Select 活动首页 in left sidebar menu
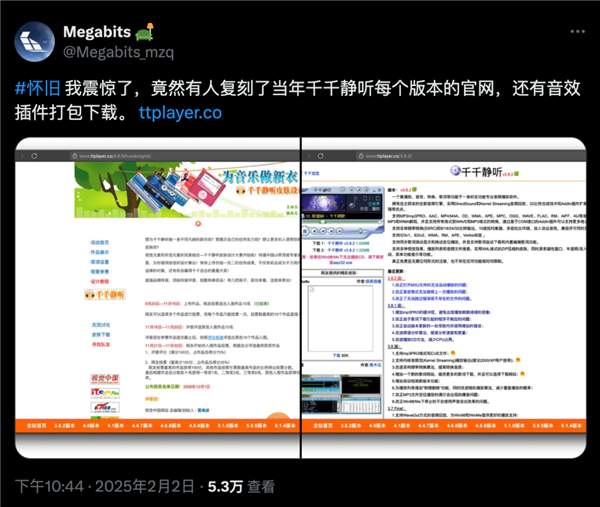Screen dimensions: 600x507 pos(101,243)
